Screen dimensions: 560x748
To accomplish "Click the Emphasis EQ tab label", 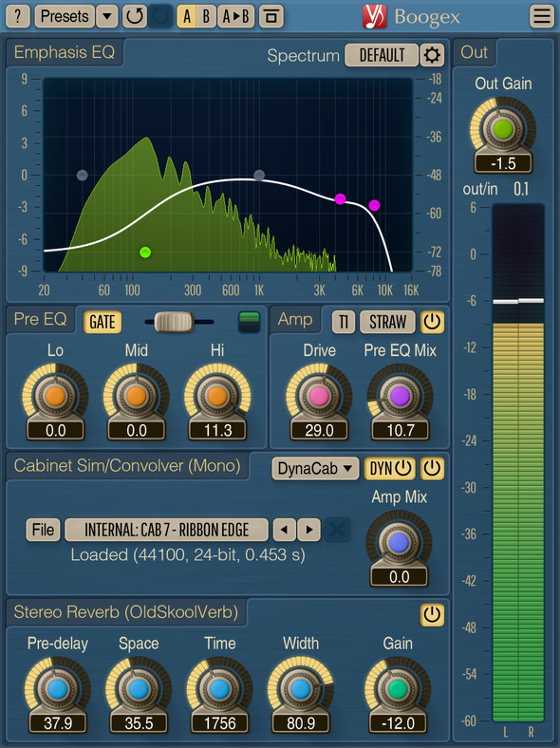I will click(x=65, y=52).
